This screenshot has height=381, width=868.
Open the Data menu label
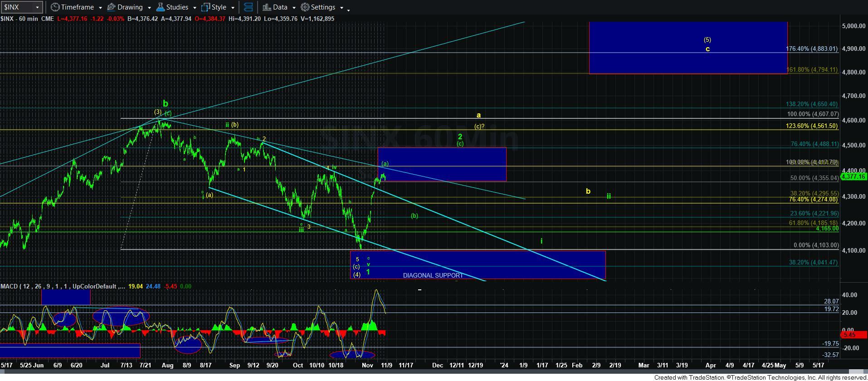(x=280, y=7)
